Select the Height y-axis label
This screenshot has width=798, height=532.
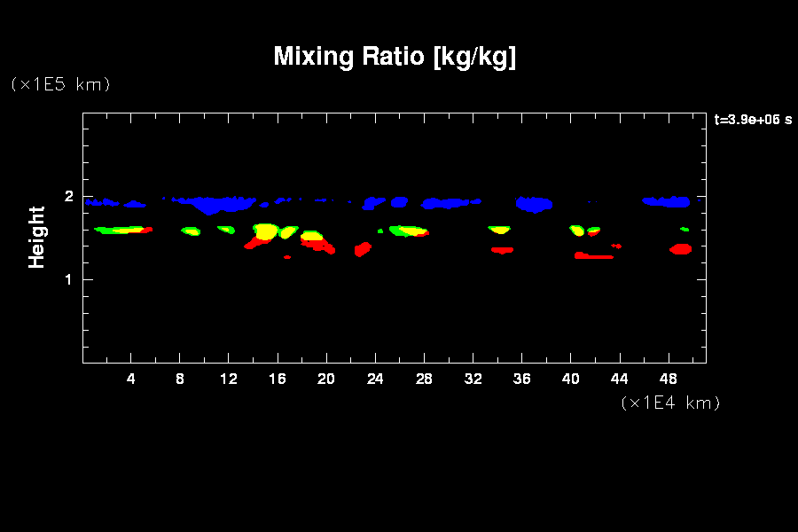coord(36,237)
